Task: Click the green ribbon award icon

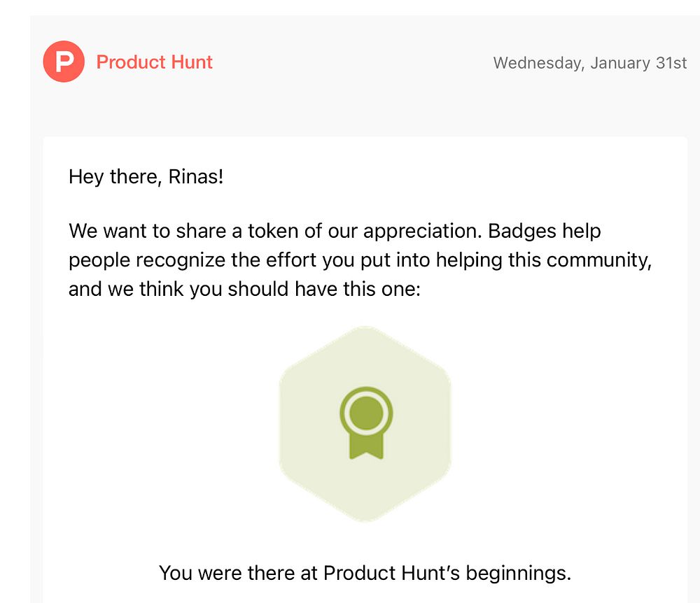Action: click(x=366, y=422)
